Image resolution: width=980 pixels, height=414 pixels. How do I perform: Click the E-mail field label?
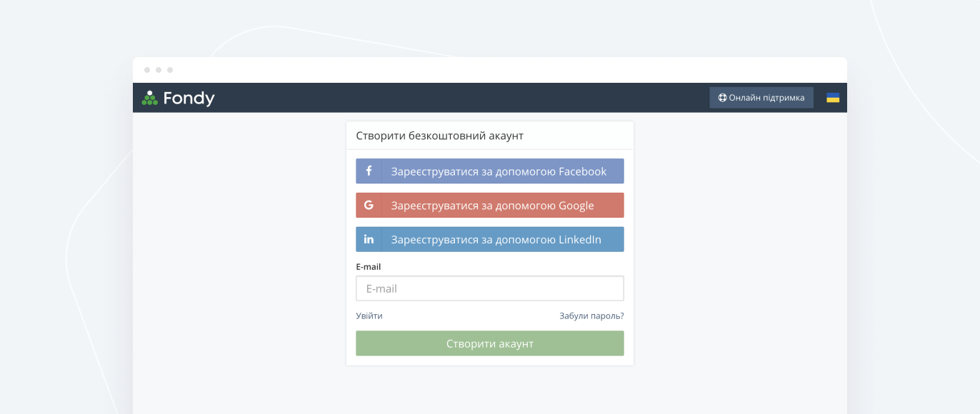click(369, 267)
